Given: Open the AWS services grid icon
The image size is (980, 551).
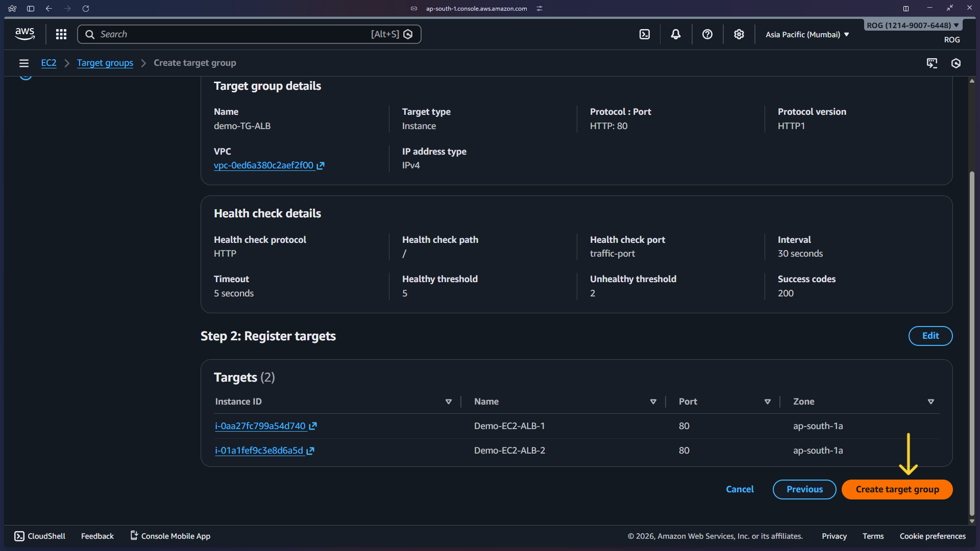Looking at the screenshot, I should click(61, 34).
